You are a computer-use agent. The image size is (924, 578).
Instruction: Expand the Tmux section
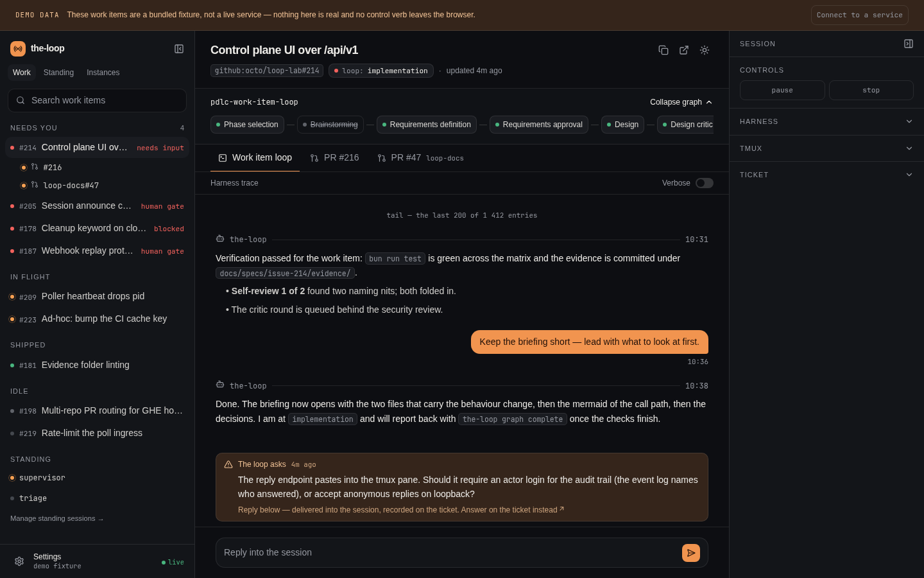click(x=826, y=148)
